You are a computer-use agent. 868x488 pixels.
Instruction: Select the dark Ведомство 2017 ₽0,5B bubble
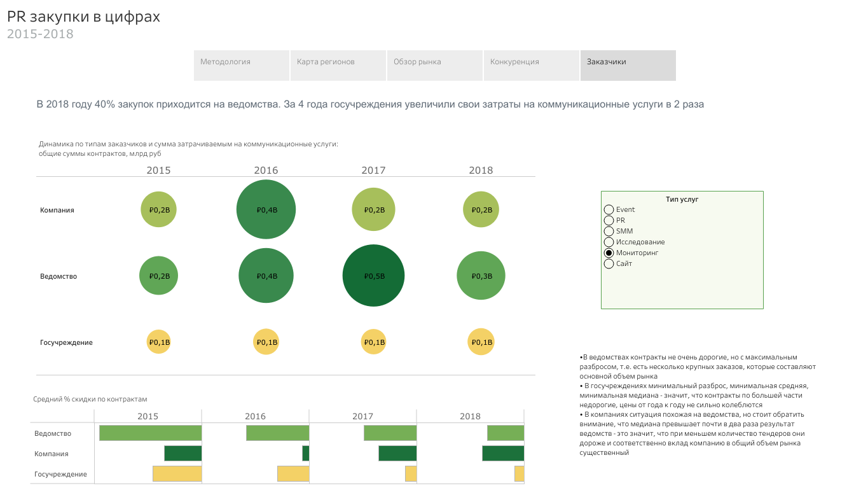click(x=373, y=275)
